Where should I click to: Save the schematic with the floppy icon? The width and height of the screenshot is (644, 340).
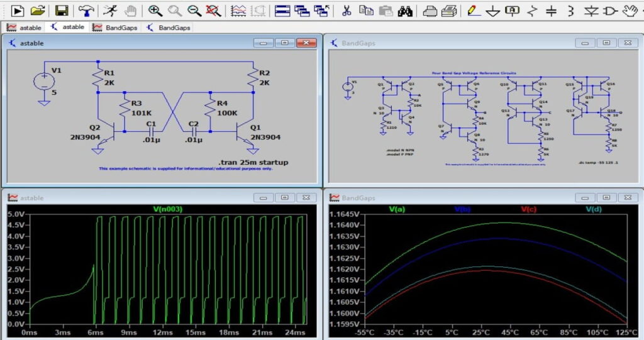tap(62, 11)
